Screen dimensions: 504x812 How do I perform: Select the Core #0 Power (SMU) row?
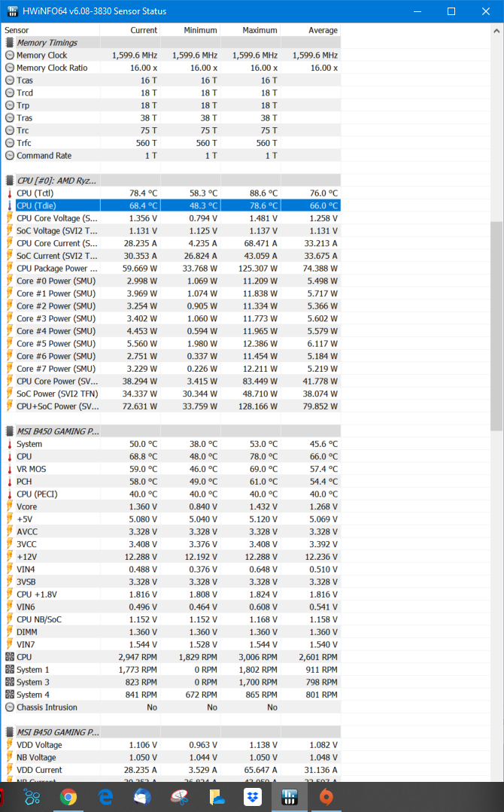click(x=172, y=281)
